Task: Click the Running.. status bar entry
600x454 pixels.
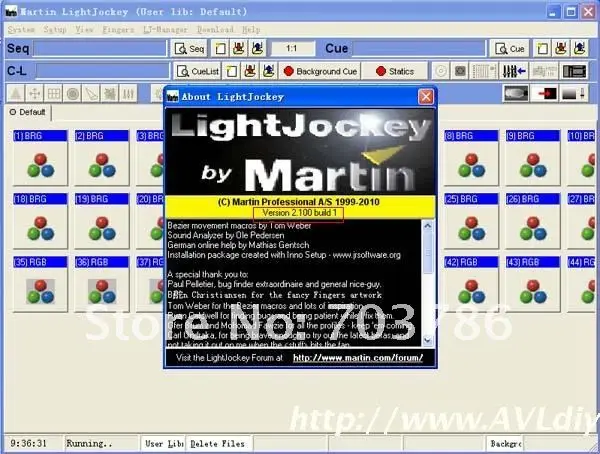Action: (101, 444)
